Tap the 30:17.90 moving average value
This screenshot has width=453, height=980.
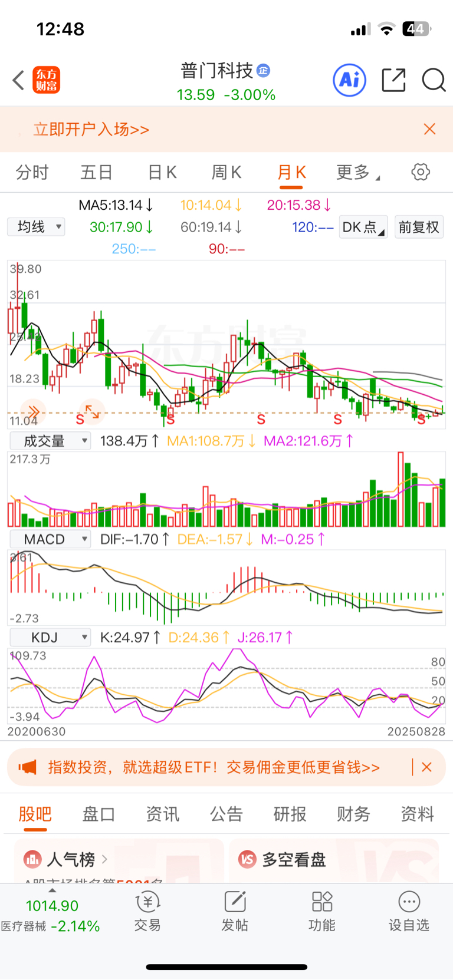pos(122,227)
